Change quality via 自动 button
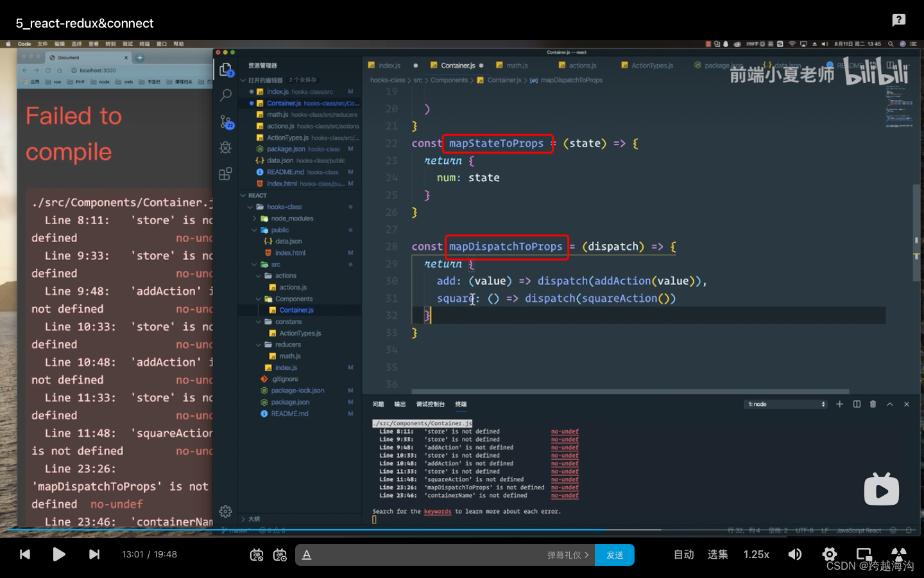This screenshot has height=578, width=924. (683, 554)
